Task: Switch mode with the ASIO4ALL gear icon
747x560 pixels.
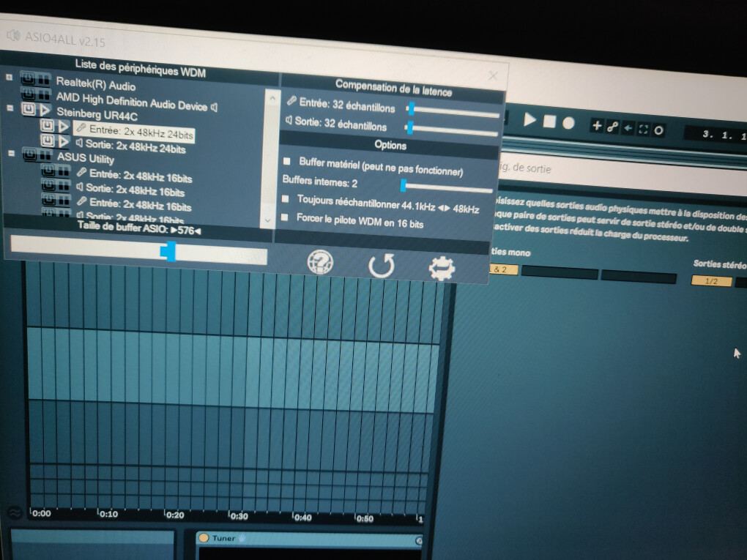Action: click(442, 268)
